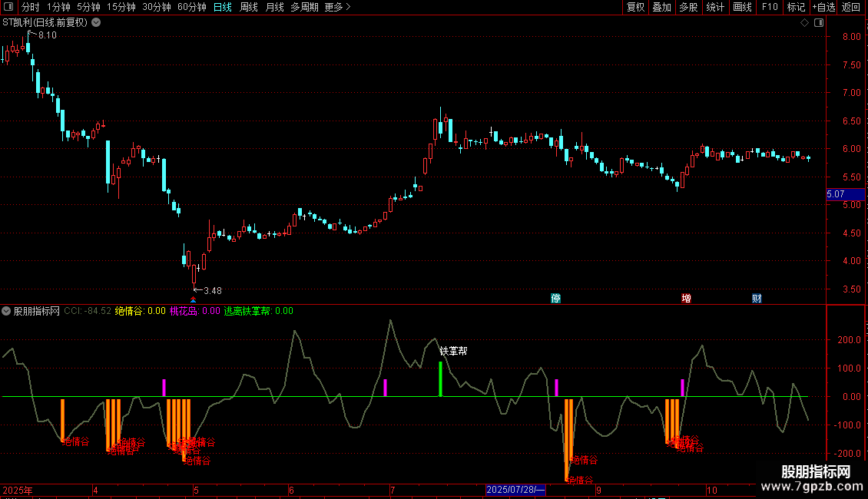The image size is (868, 499).
Task: Click the ST凯利(日线.前复权) title text
Action: (45, 23)
